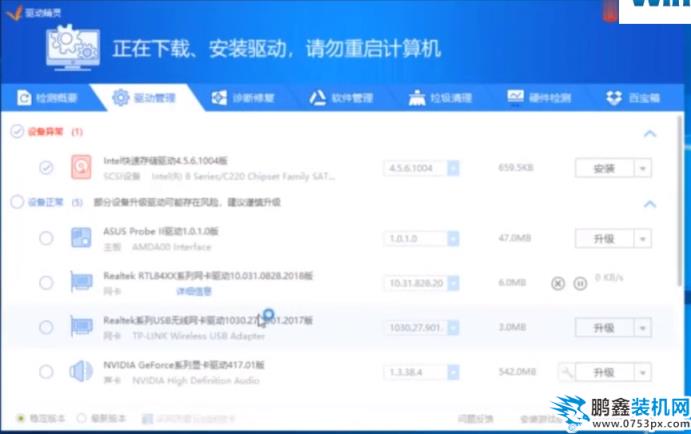
Task: Select the NVIDIA GeForce driver checkbox
Action: click(x=46, y=372)
